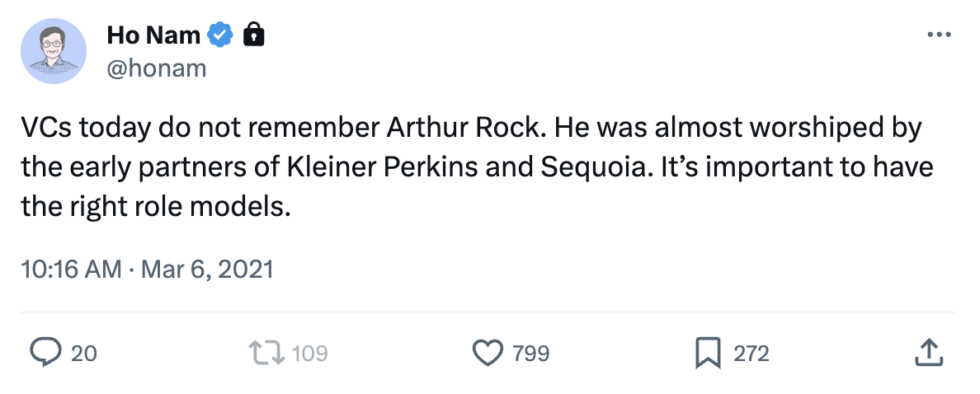Screen dimensions: 980x394
Task: Like the tweet with the heart icon
Action: pos(488,353)
